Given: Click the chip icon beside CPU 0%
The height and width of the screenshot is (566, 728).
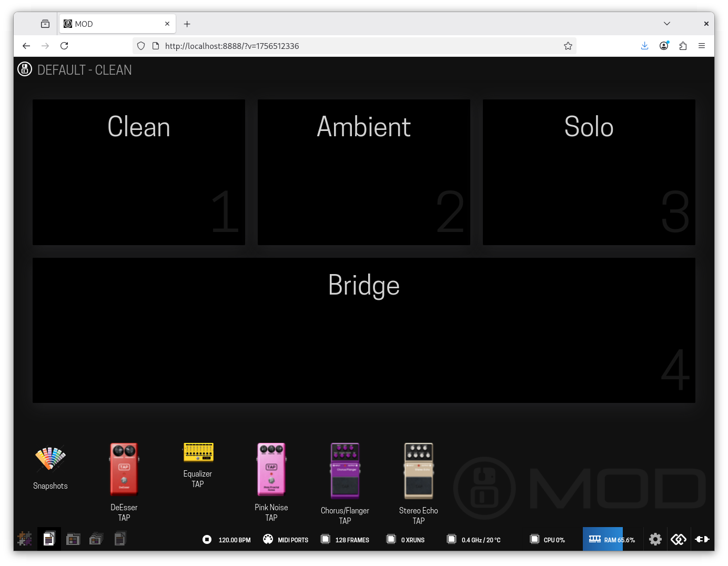Looking at the screenshot, I should [534, 539].
